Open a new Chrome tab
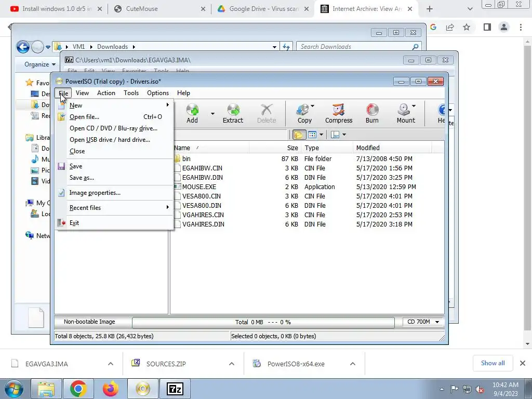The height and width of the screenshot is (399, 532). pyautogui.click(x=430, y=9)
